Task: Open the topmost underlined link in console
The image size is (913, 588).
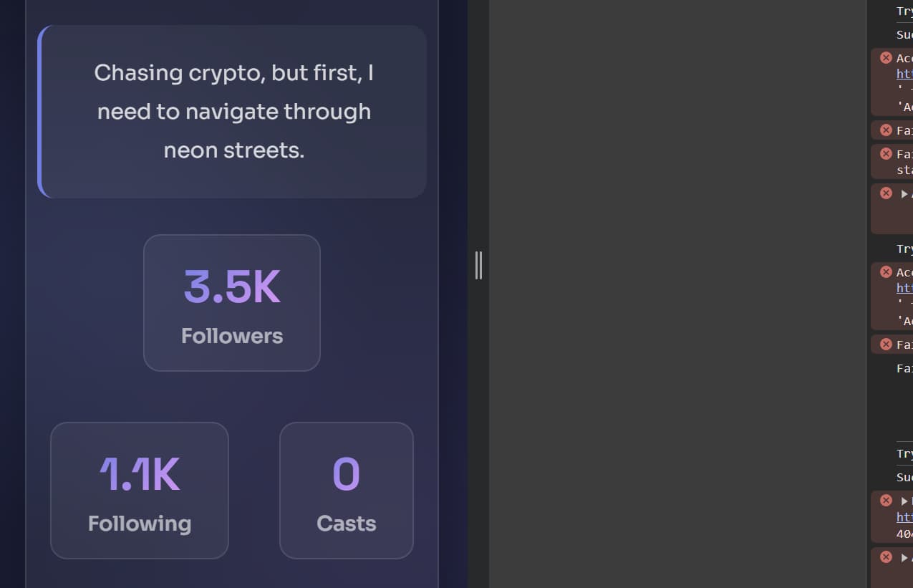Action: [x=904, y=74]
